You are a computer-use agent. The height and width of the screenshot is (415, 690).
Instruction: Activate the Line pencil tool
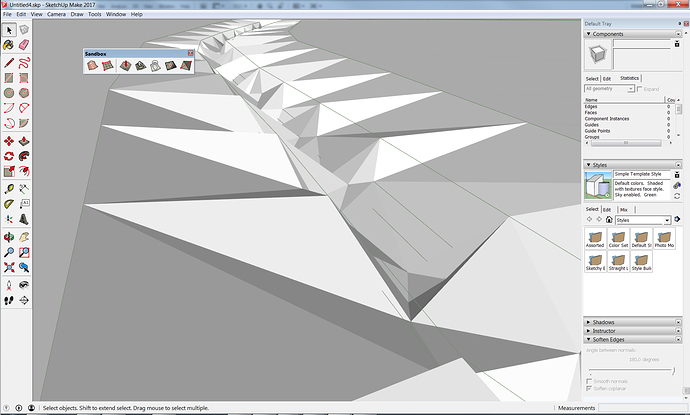pos(9,62)
